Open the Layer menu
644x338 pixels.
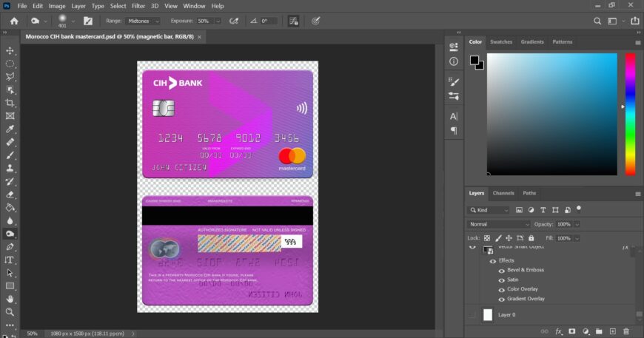[78, 6]
